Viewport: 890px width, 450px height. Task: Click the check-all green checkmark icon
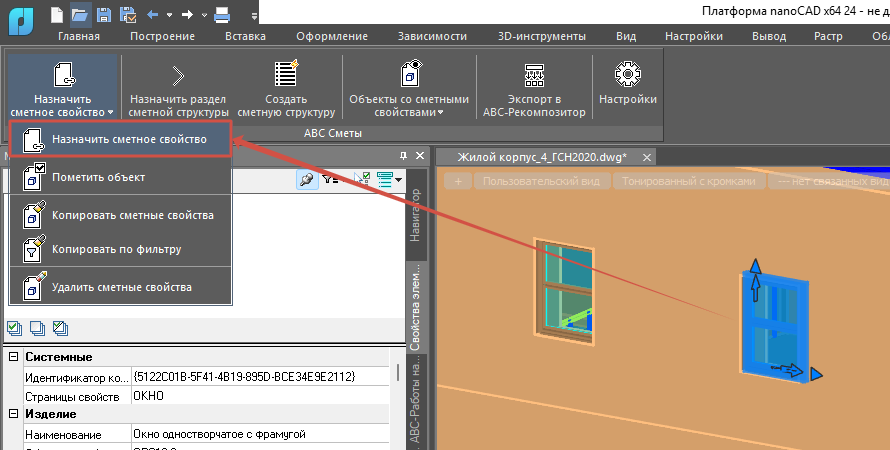point(15,328)
